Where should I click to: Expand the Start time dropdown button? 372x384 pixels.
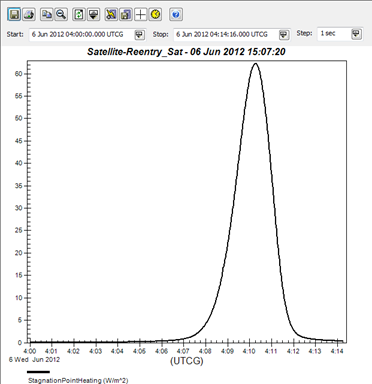click(139, 35)
